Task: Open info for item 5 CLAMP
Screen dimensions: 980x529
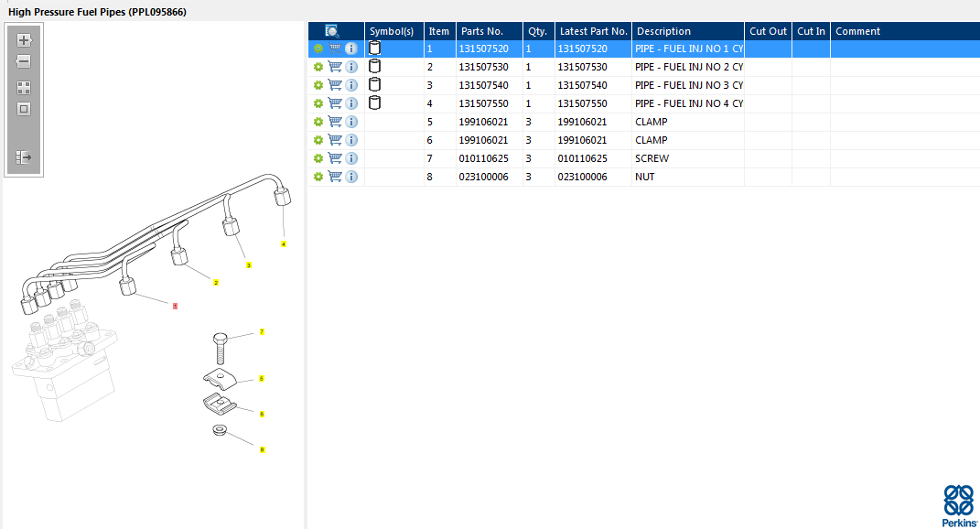Action: [351, 122]
